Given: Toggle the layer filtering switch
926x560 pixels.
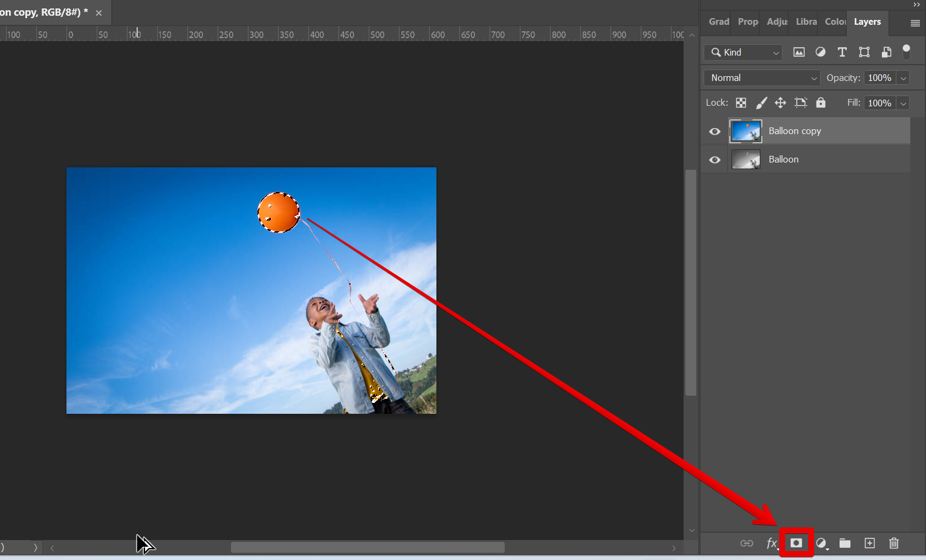Looking at the screenshot, I should 906,52.
